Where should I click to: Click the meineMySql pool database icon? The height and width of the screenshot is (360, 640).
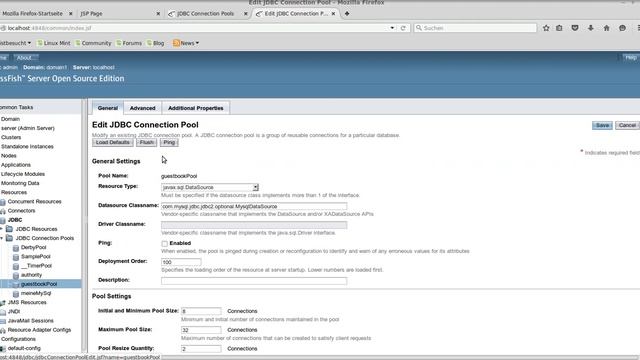tap(16, 293)
